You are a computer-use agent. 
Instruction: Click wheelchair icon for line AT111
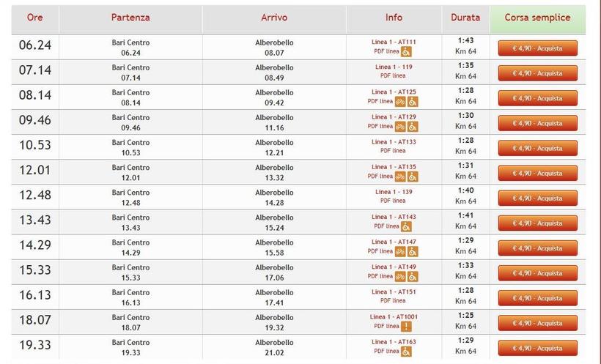tap(406, 52)
